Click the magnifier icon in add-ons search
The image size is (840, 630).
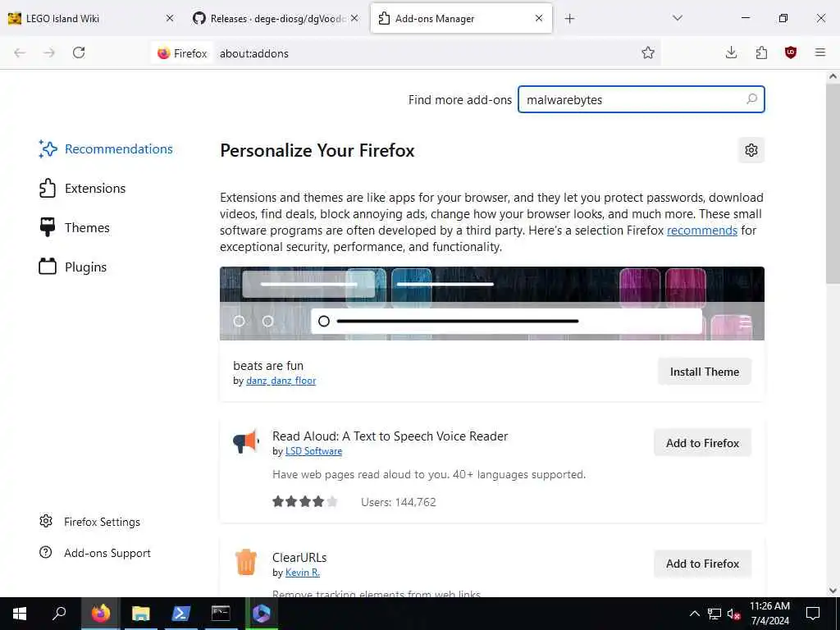[x=751, y=99]
